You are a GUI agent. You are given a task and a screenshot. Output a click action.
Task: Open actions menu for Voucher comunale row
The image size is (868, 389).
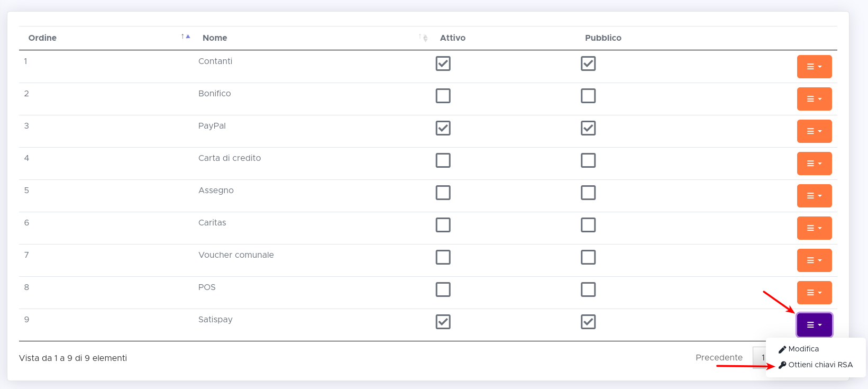tap(814, 260)
